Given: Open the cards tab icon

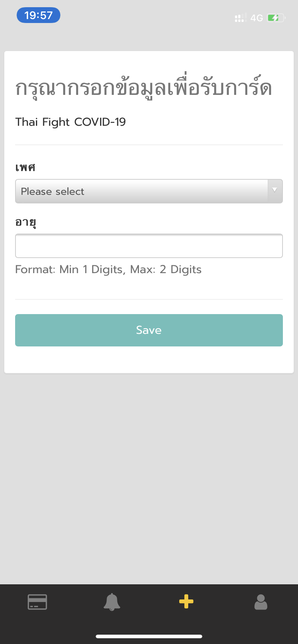Looking at the screenshot, I should [x=37, y=602].
